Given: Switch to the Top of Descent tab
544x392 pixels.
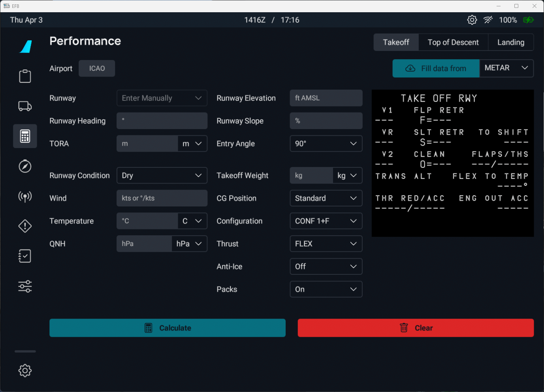Looking at the screenshot, I should click(453, 43).
